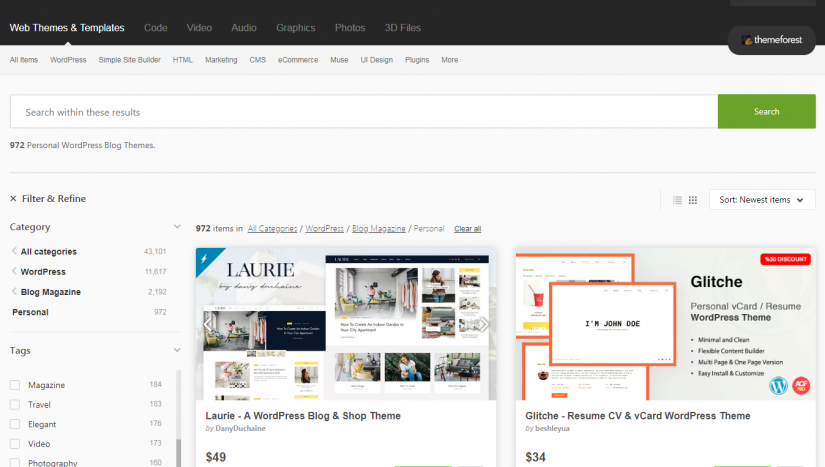This screenshot has height=467, width=825.
Task: Select Plugins in subnavigation
Action: tap(417, 60)
